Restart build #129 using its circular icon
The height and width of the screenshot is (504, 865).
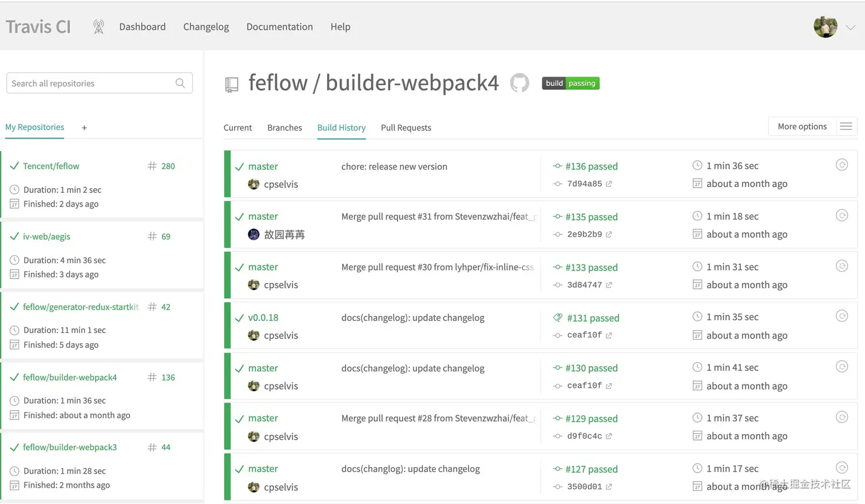[842, 417]
